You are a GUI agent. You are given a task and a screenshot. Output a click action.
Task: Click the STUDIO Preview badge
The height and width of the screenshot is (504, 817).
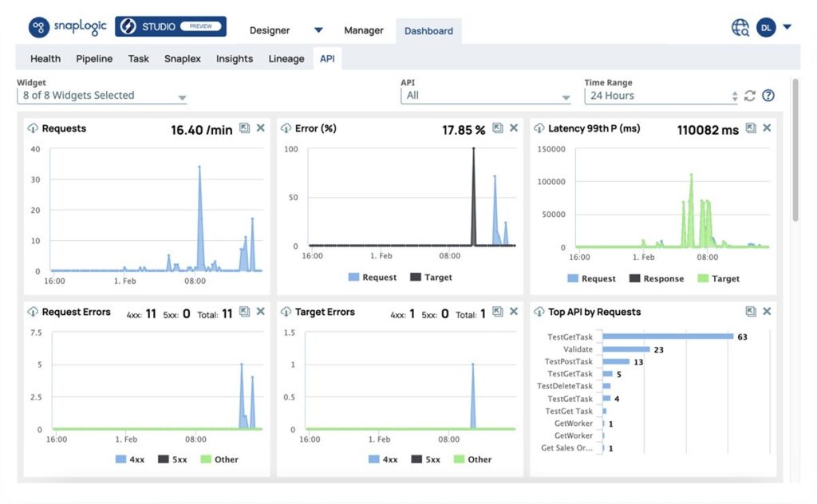click(170, 26)
